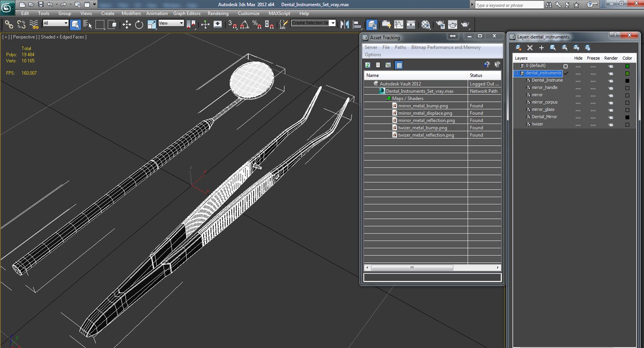644x348 pixels.
Task: Click Undo in quick access toolbar
Action: (x=50, y=4)
